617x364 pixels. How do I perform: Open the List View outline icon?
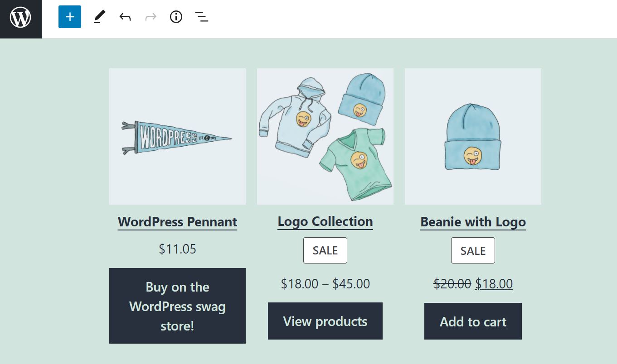click(201, 17)
